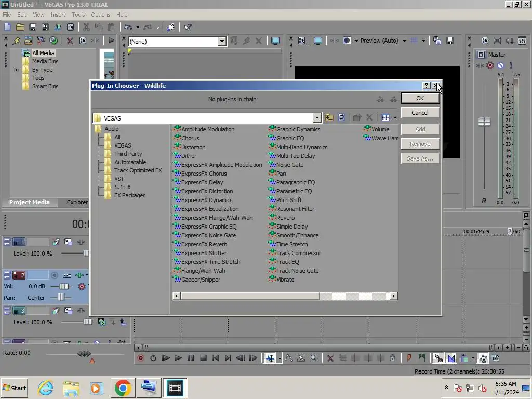Click OK in the Plug-In Chooser
Viewport: 532px width, 399px height.
(420, 98)
